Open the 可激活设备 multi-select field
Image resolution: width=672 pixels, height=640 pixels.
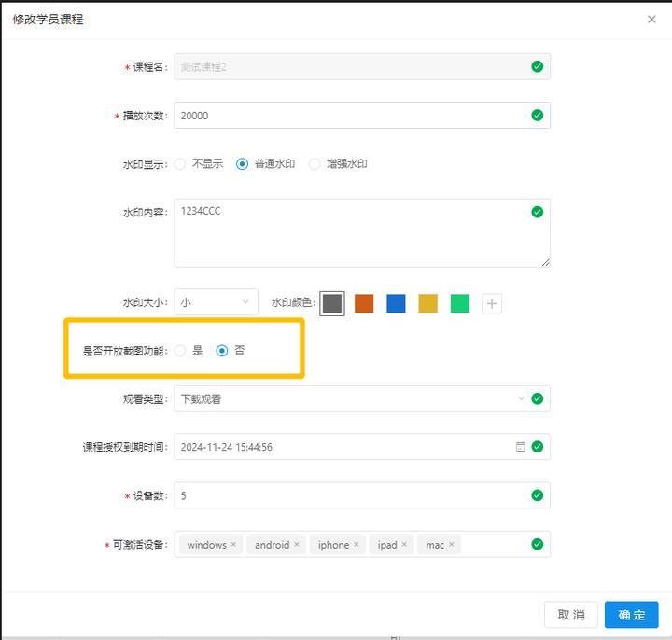[495, 545]
